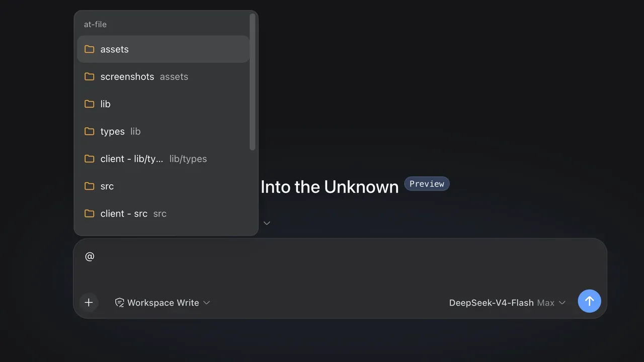Click the plus attachment button

click(89, 302)
